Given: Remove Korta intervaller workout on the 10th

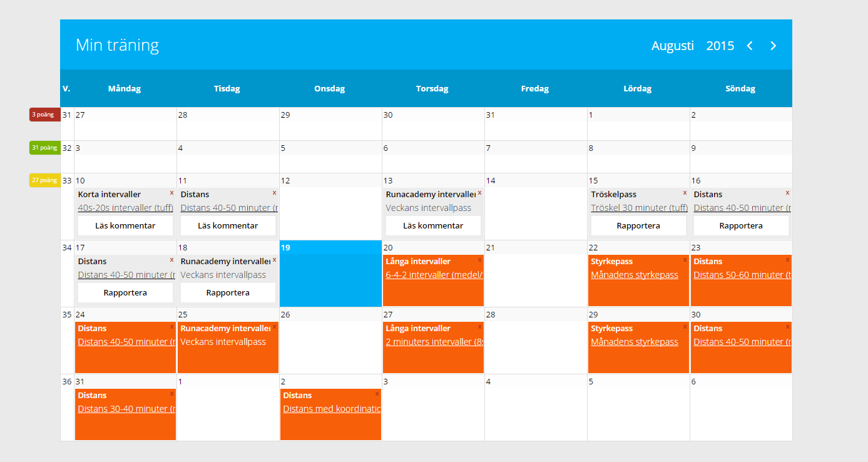Looking at the screenshot, I should pos(171,193).
